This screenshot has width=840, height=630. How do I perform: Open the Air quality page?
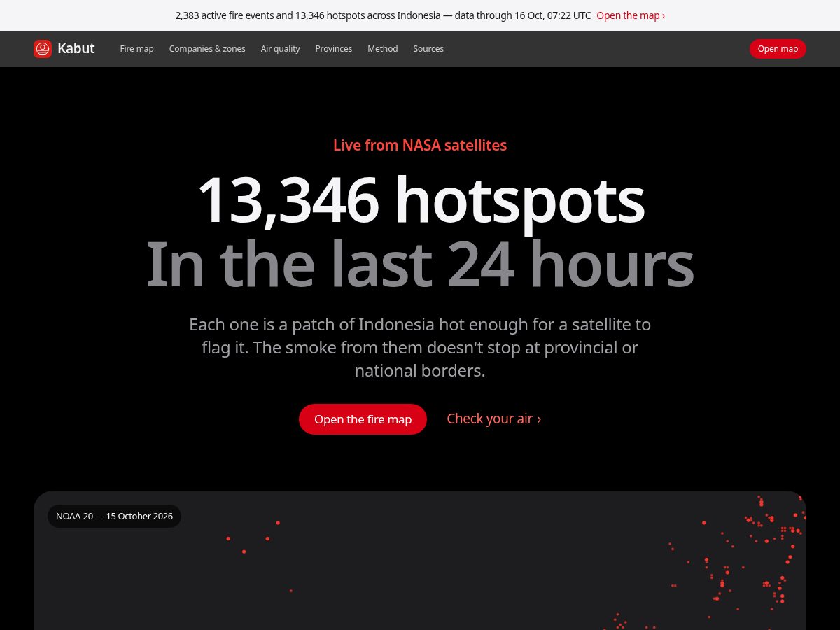tap(280, 49)
